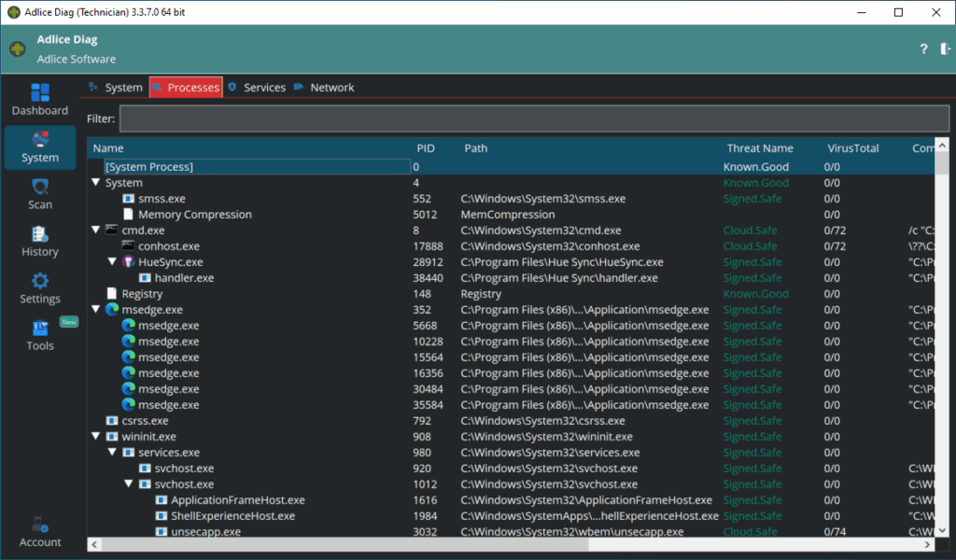Select the Scan sidebar icon
Screen dimensions: 956x560
(x=40, y=189)
